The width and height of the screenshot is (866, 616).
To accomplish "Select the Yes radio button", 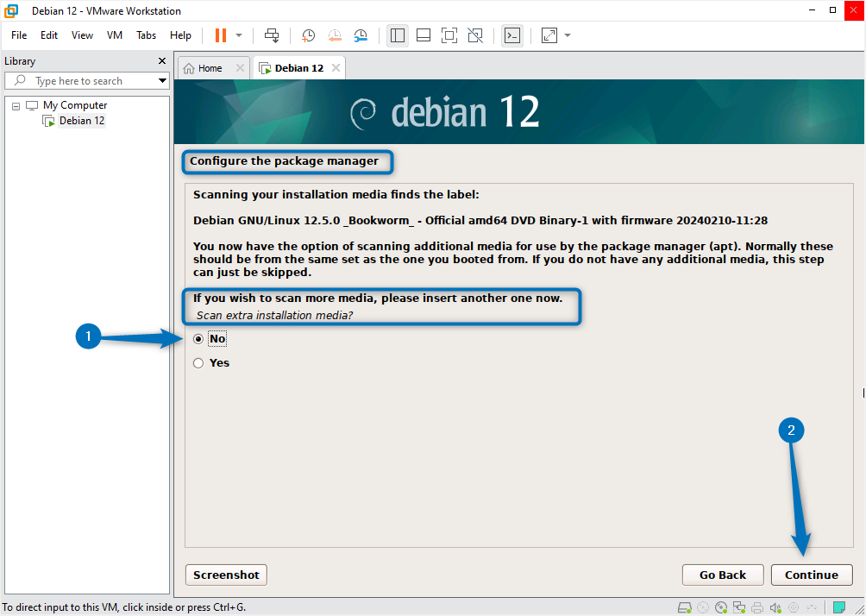I will [x=198, y=362].
